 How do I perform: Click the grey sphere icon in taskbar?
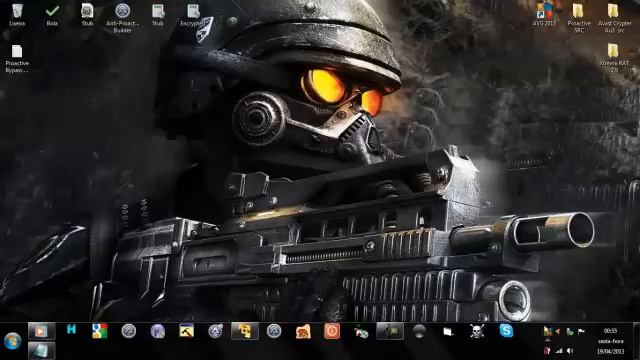(x=419, y=331)
